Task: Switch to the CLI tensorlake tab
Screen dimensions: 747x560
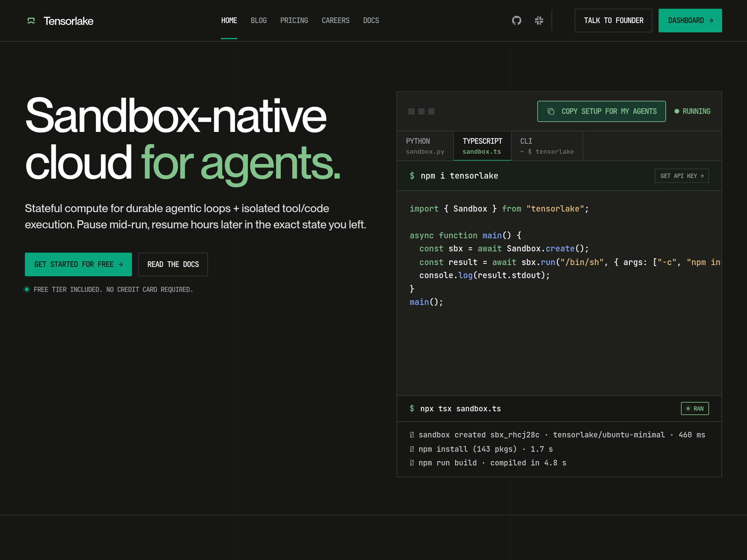Action: tap(547, 146)
